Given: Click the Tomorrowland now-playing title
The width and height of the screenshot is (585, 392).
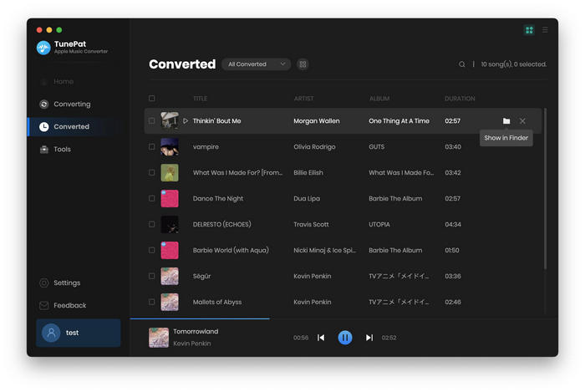Looking at the screenshot, I should pos(196,331).
